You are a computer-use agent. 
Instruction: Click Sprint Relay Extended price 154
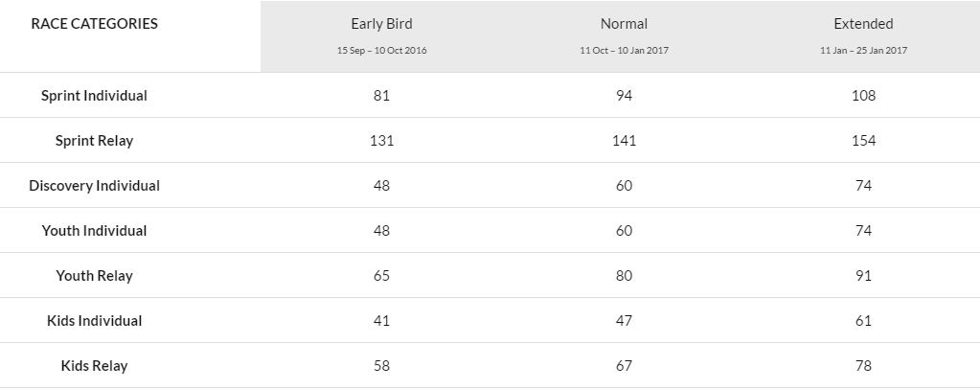pyautogui.click(x=863, y=141)
